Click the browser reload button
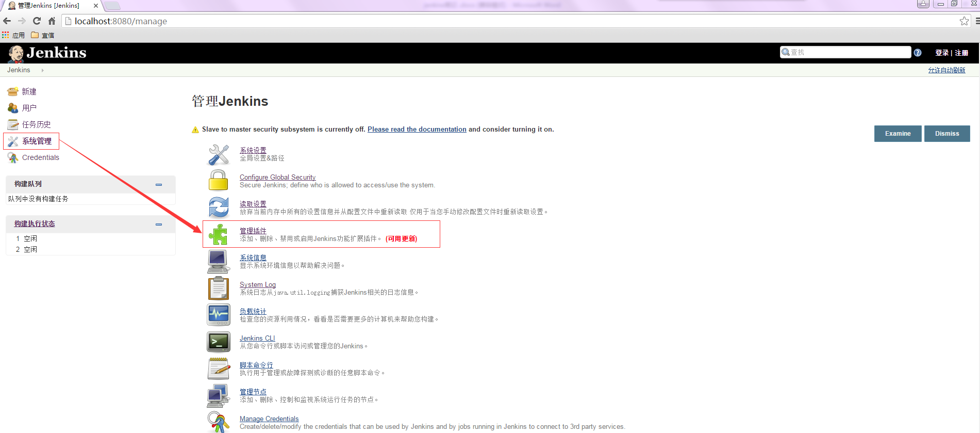 [37, 21]
